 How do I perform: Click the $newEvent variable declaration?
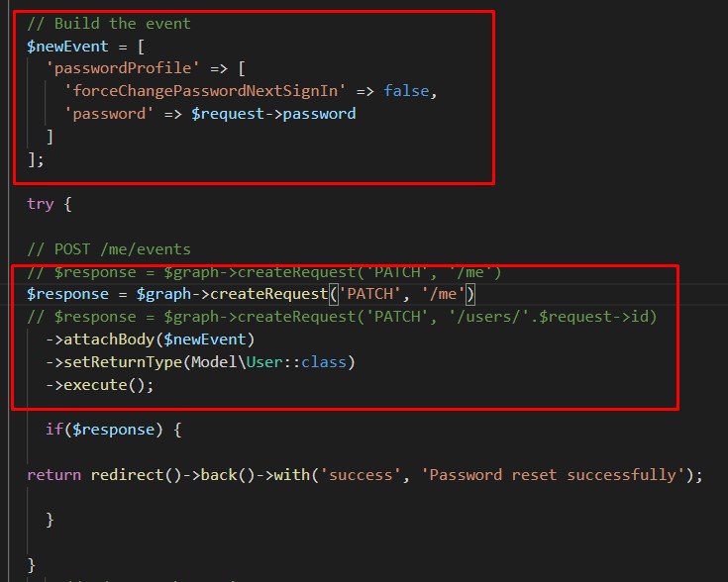click(x=67, y=46)
